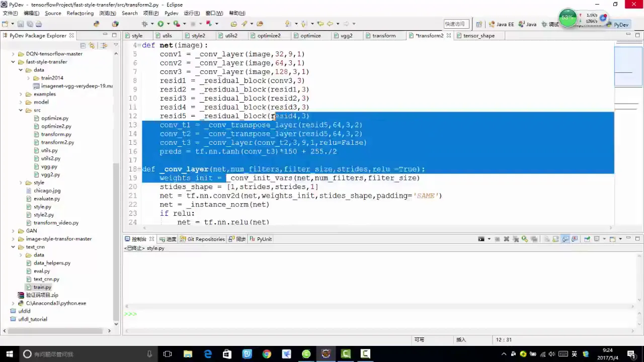Open the Refactoring menu

80,13
